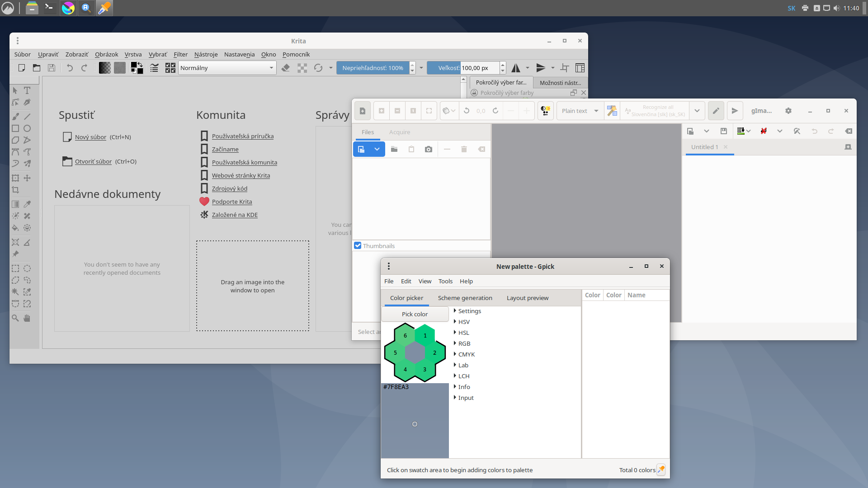Click the Veľkosť brush size field in Krita
Viewport: 868px width, 488px height.
tap(463, 68)
